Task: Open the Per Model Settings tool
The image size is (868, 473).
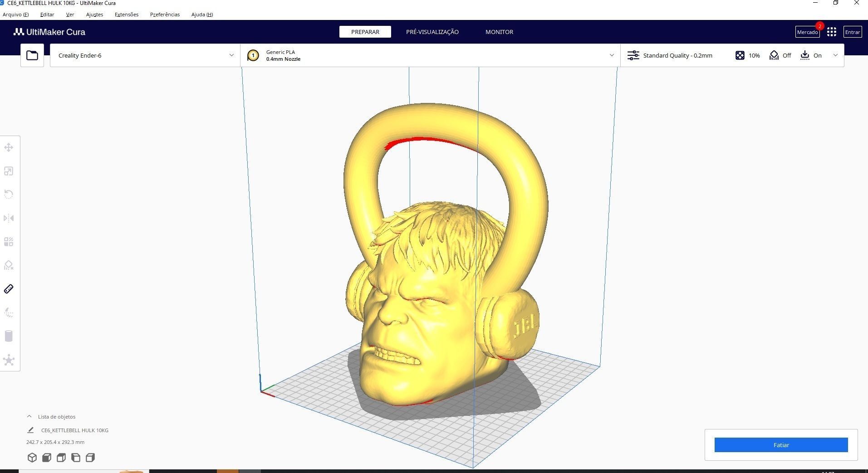Action: [x=9, y=242]
